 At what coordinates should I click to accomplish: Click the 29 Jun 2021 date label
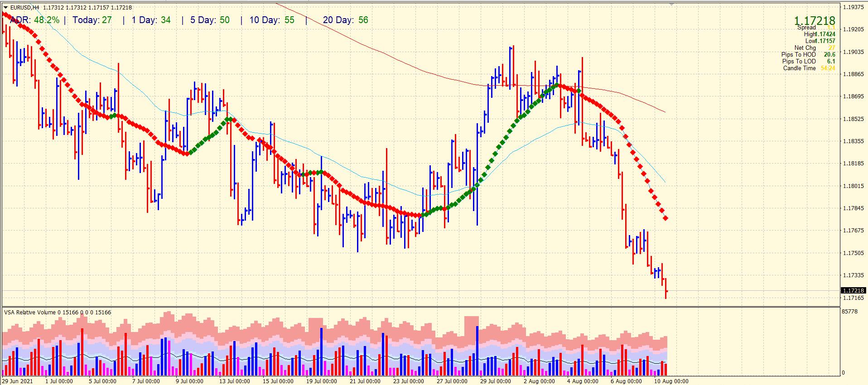pyautogui.click(x=18, y=381)
